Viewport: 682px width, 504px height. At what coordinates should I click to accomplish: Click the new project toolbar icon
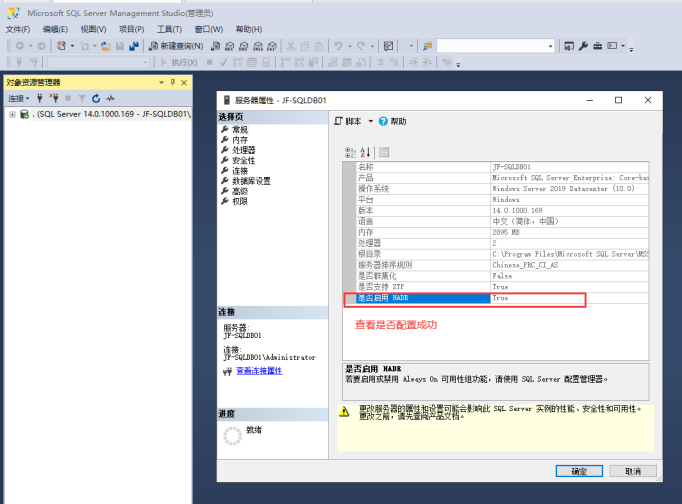(61, 46)
